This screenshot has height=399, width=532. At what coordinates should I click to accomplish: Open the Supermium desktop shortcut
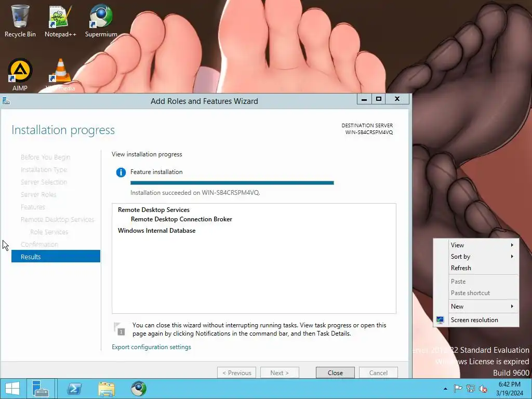coord(101,21)
